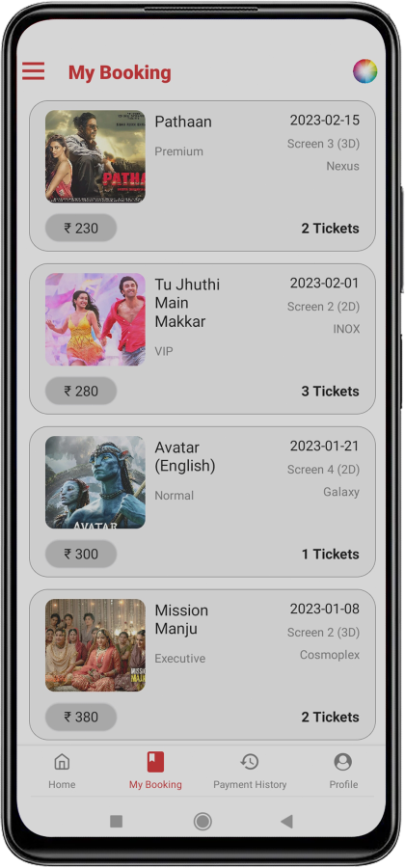Tap the ₹ 230 price chip
This screenshot has height=868, width=405.
click(81, 228)
